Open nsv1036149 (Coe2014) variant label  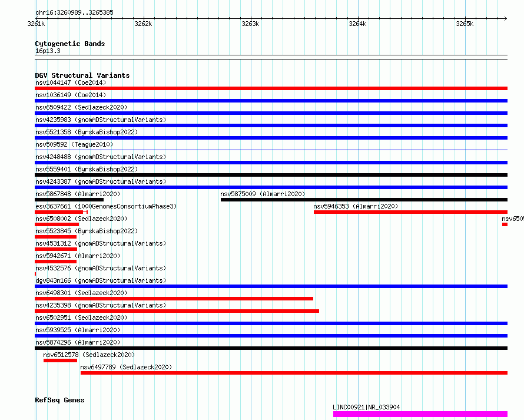point(71,95)
